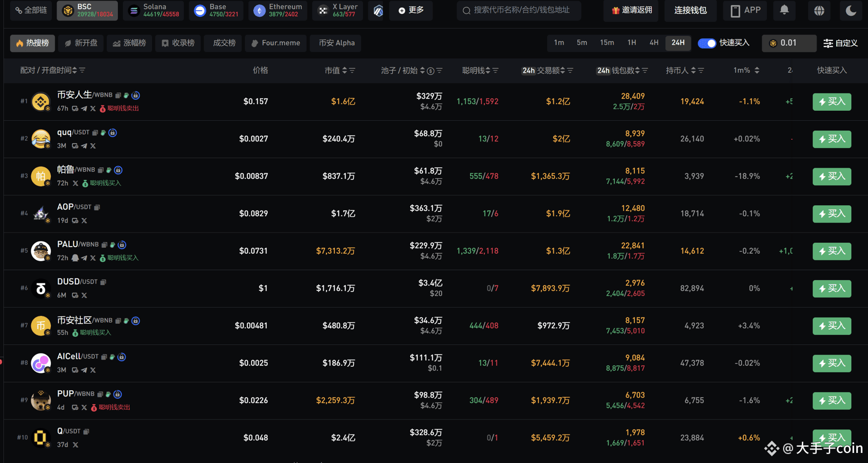Open filter for 24h 交易额 column
Viewport: 868px width, 463px height.
click(x=570, y=70)
